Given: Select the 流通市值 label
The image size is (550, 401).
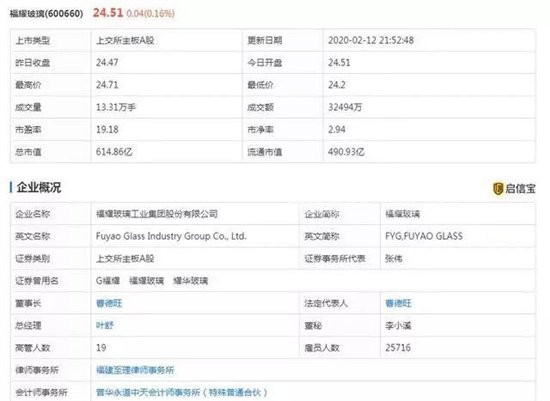Looking at the screenshot, I should (264, 152).
